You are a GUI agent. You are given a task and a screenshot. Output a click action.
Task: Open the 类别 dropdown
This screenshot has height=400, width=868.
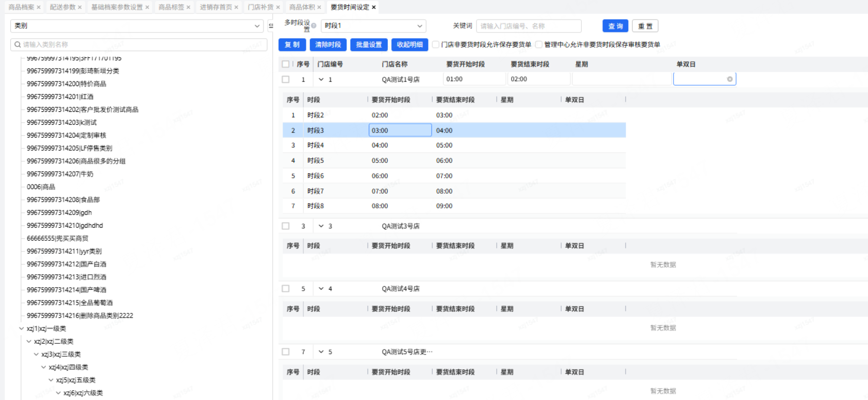click(x=137, y=26)
